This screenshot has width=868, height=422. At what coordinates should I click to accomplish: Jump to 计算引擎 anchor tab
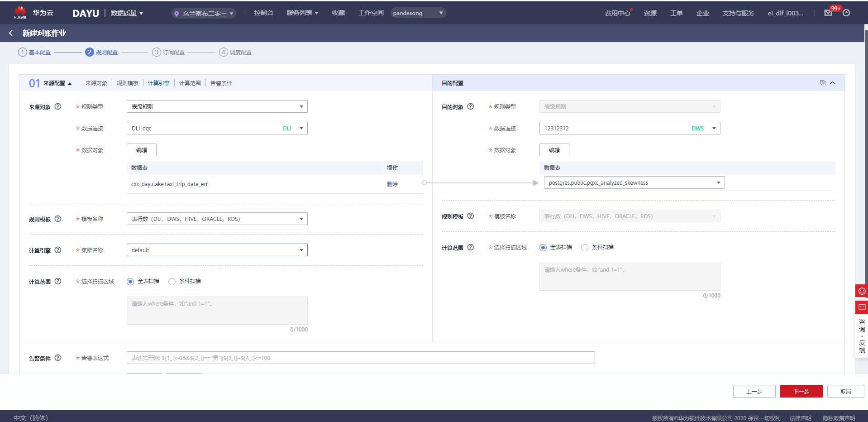click(x=159, y=83)
